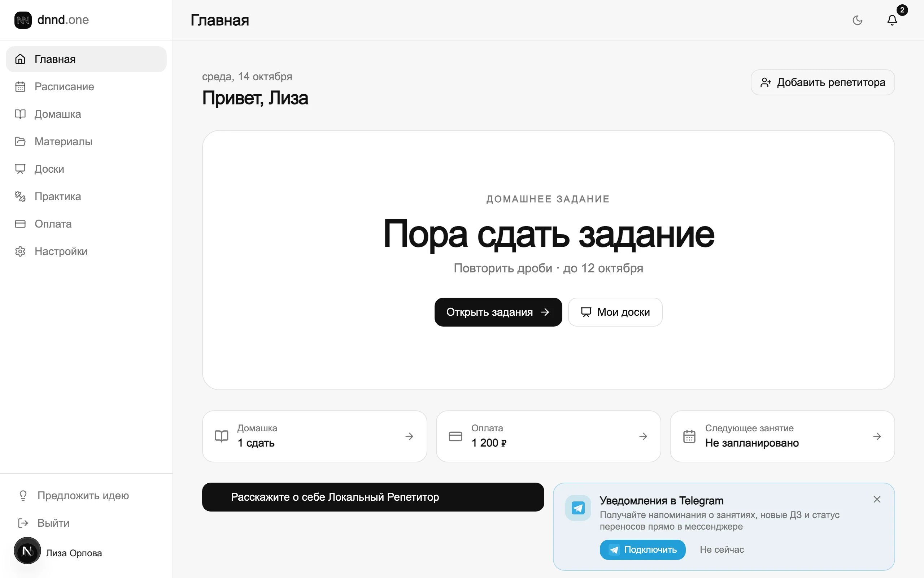This screenshot has width=924, height=578.
Task: Close the Telegram notifications card
Action: (x=877, y=499)
